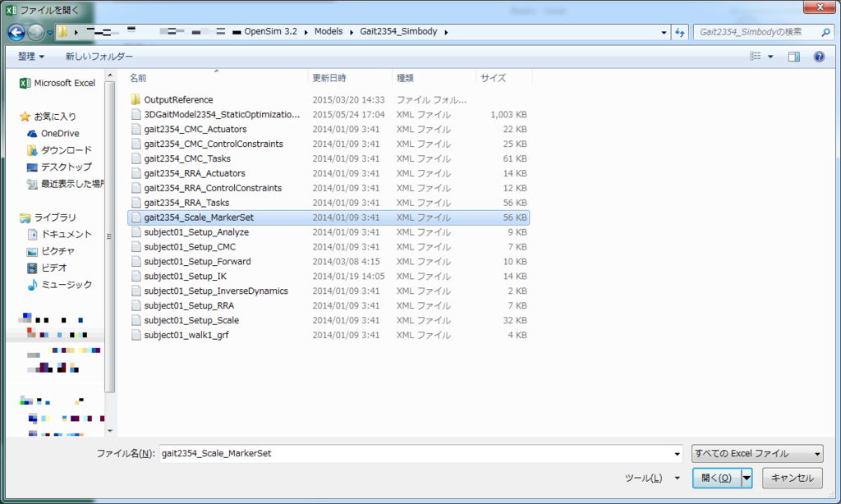The width and height of the screenshot is (841, 504).
Task: Open ドキュメント library
Action: pyautogui.click(x=59, y=234)
